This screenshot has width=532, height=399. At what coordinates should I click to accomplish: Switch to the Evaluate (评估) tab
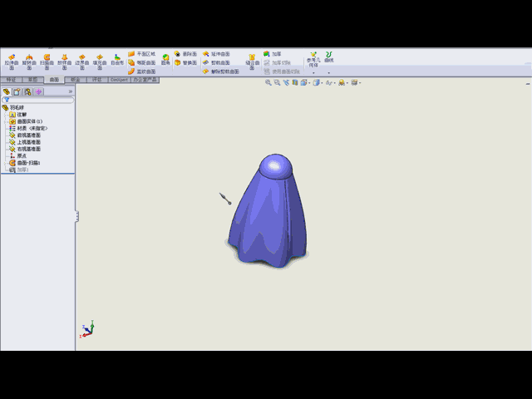coord(97,80)
